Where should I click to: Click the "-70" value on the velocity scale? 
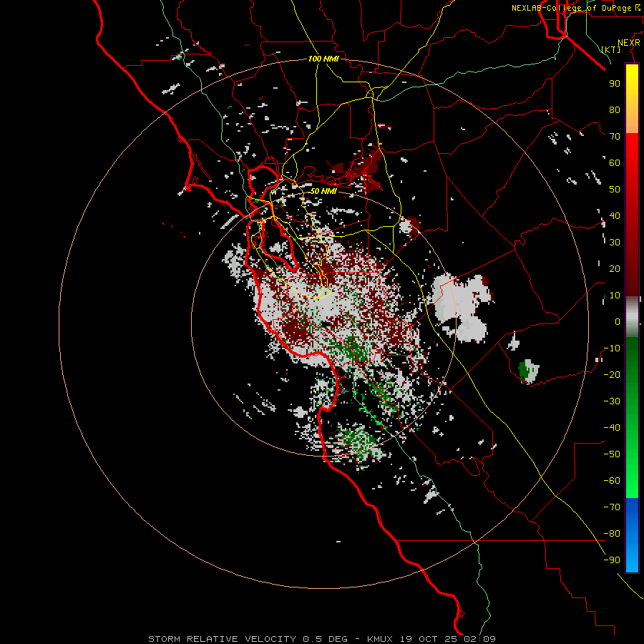tap(612, 507)
